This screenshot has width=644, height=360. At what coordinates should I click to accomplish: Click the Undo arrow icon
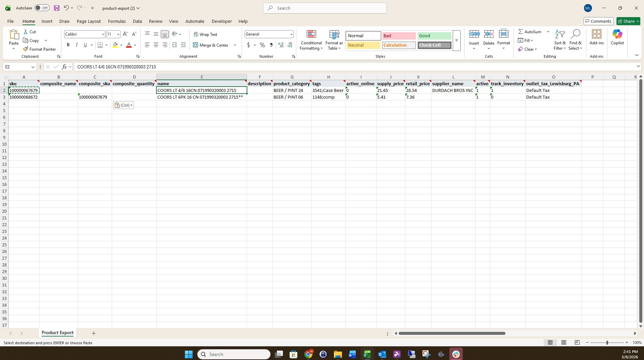(x=66, y=8)
